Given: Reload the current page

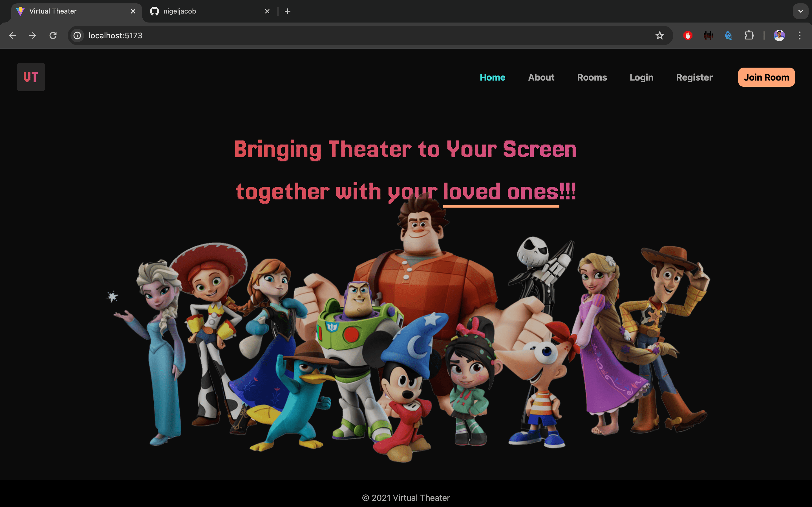Looking at the screenshot, I should pos(53,35).
